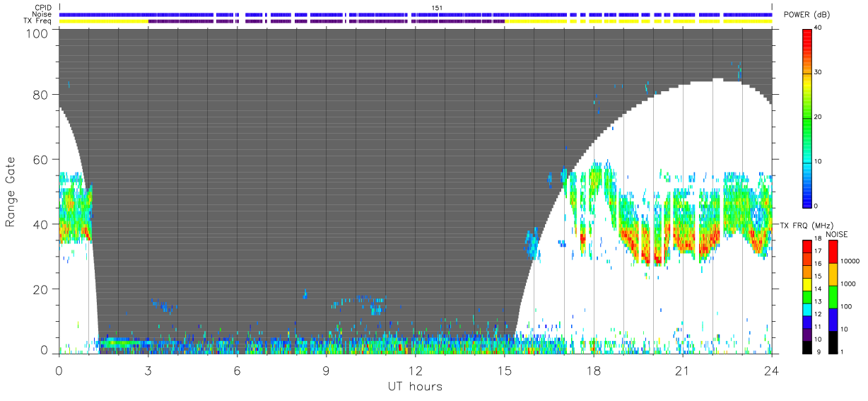The height and width of the screenshot is (401, 868).
Task: Click the red high-power echo near 20 UT
Action: tap(658, 260)
